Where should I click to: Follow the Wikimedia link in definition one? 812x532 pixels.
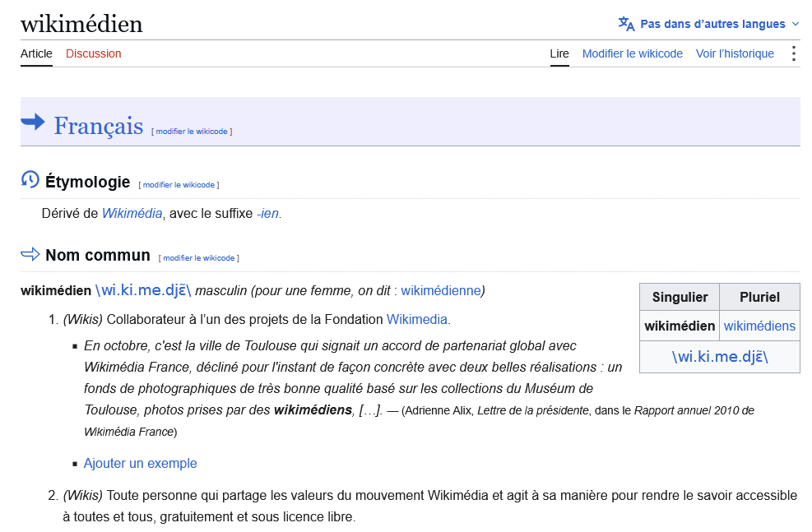(417, 319)
